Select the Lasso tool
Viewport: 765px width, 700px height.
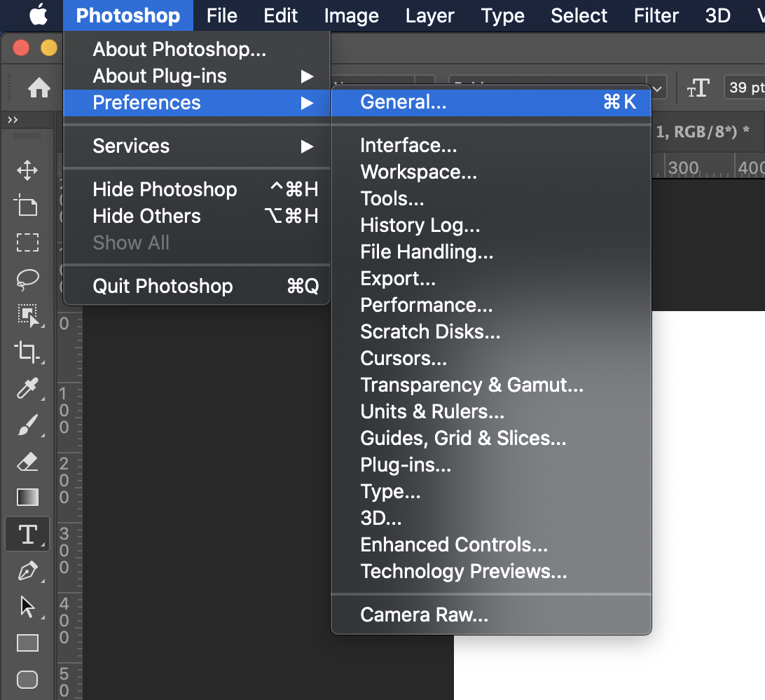[27, 279]
